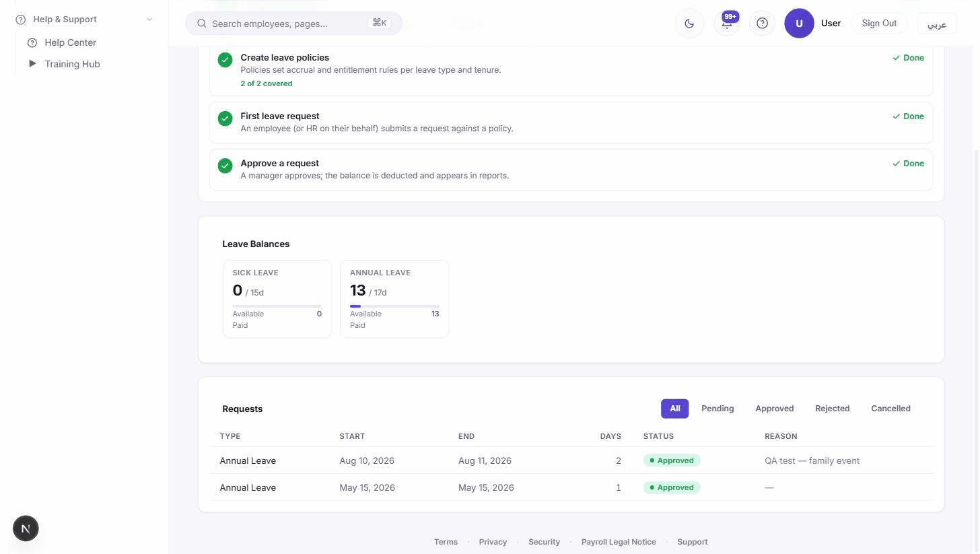Viewport: 980px width, 554px height.
Task: Click the Sign Out button
Action: (879, 23)
